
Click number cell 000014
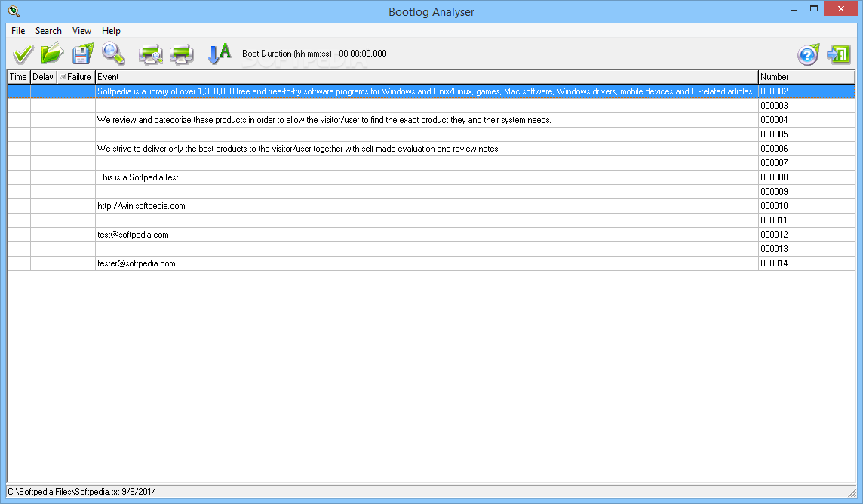pos(806,263)
